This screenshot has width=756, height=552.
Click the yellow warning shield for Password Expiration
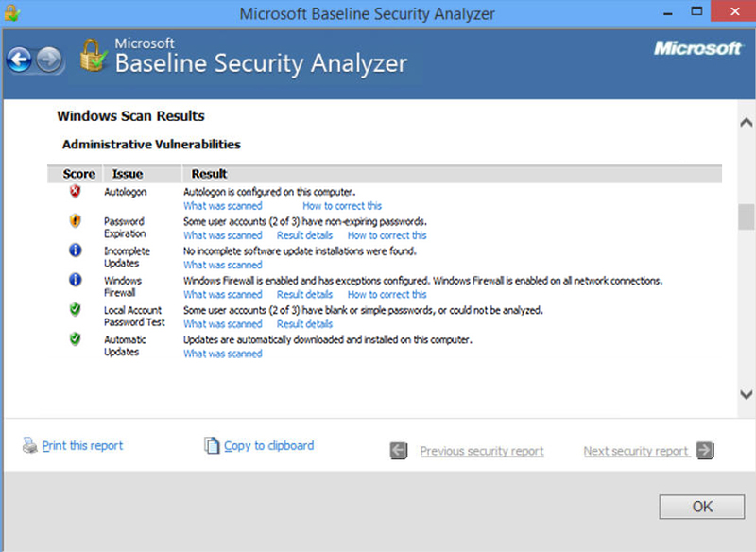pyautogui.click(x=75, y=221)
